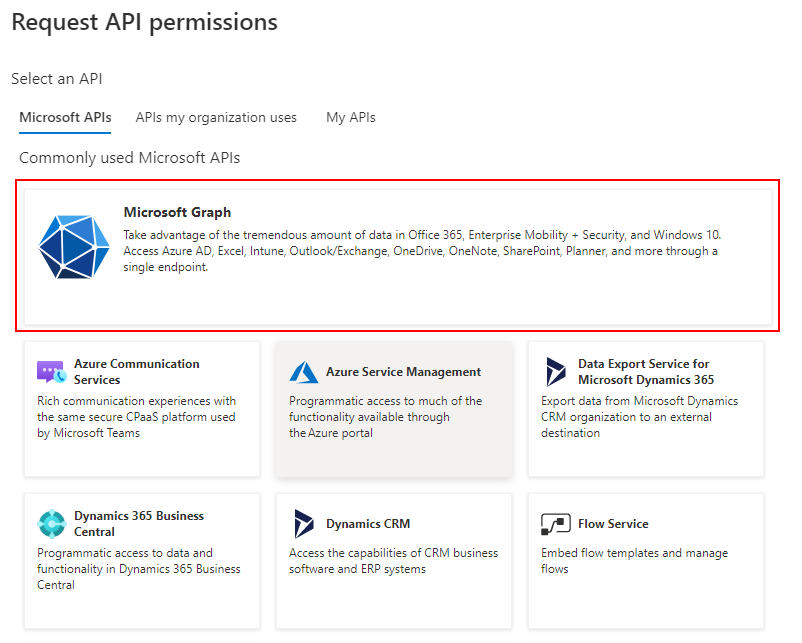
Task: Click the Flow Service icon
Action: [x=555, y=524]
